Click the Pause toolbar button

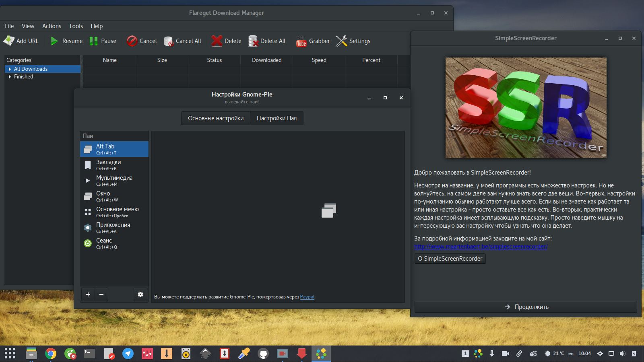tap(103, 41)
